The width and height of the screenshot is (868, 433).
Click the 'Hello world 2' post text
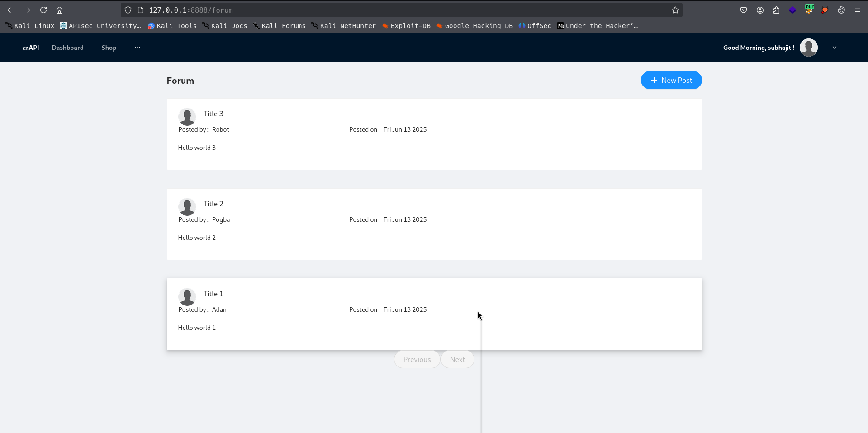197,238
